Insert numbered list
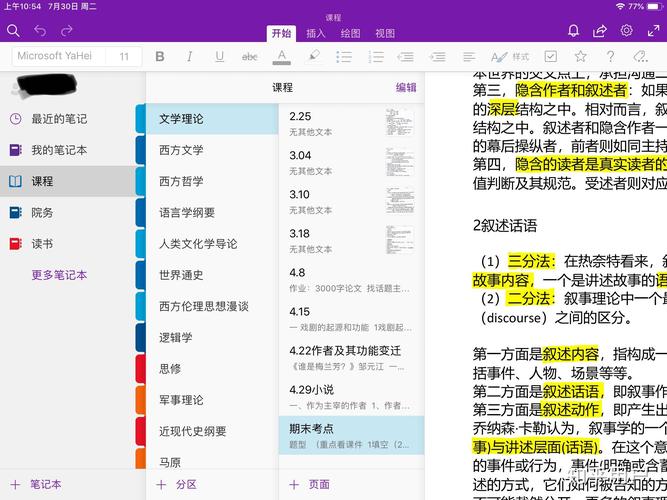 (x=376, y=56)
